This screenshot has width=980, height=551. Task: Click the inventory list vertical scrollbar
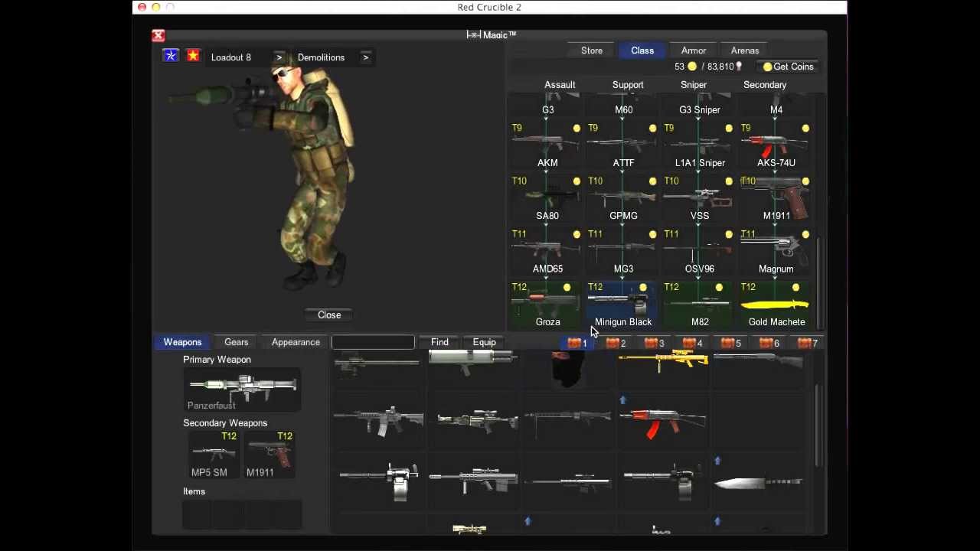coord(818,425)
